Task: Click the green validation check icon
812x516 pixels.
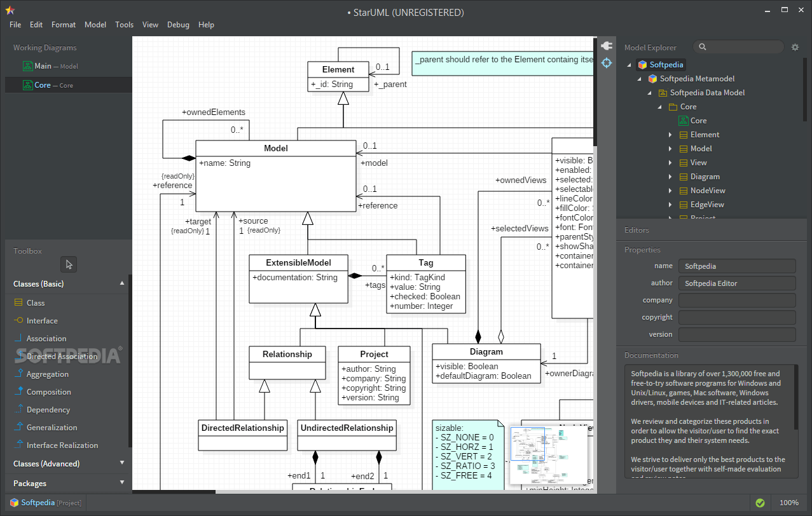Action: [760, 503]
